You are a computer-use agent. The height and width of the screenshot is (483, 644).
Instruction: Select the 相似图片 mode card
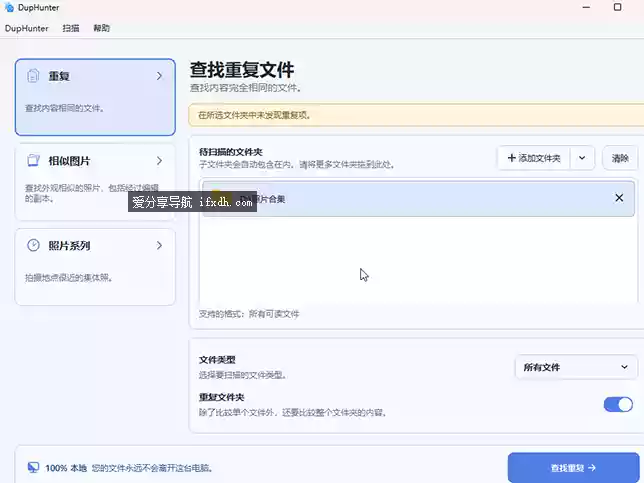point(95,182)
